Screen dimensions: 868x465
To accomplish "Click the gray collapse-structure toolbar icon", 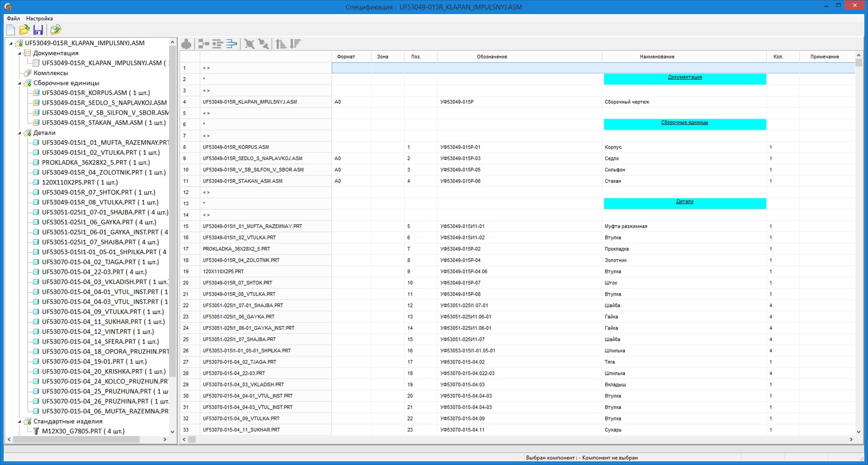I will tap(204, 44).
